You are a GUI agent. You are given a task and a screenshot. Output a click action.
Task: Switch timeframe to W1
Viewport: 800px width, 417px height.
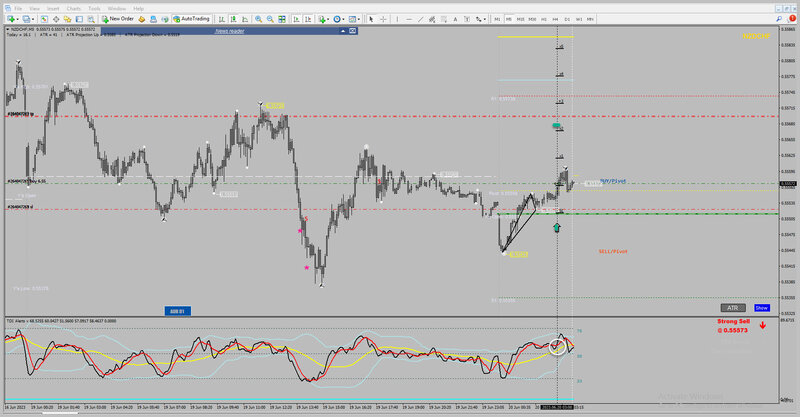point(579,19)
